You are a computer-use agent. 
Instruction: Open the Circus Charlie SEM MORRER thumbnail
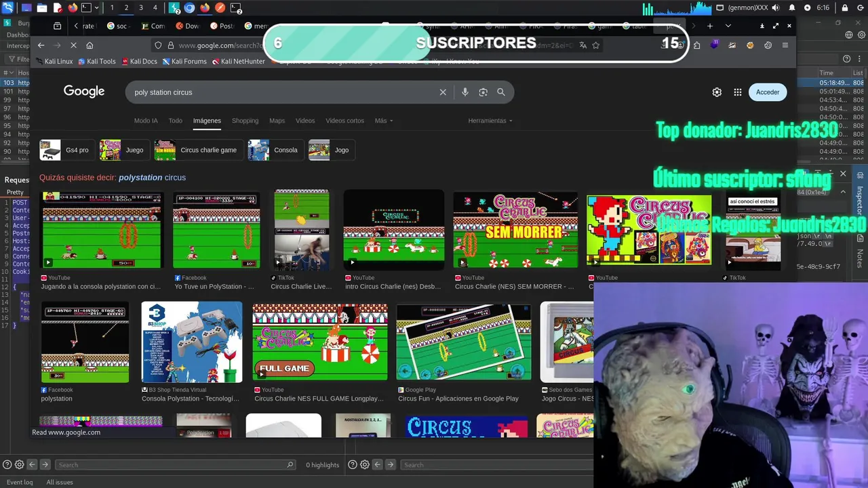515,230
